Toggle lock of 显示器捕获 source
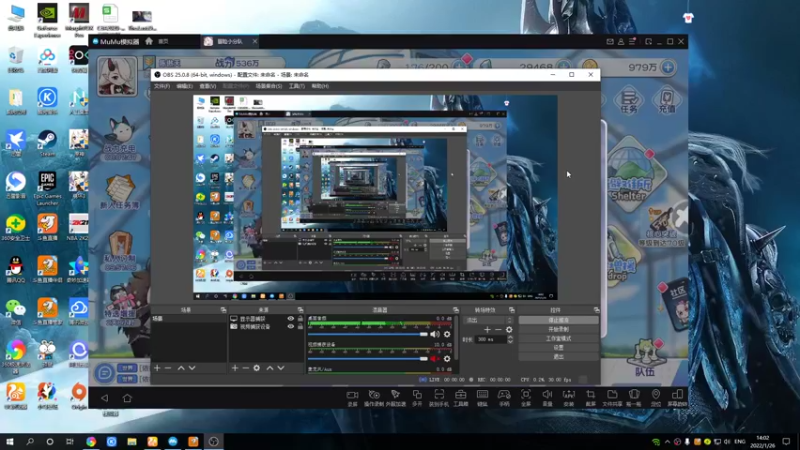 point(300,318)
